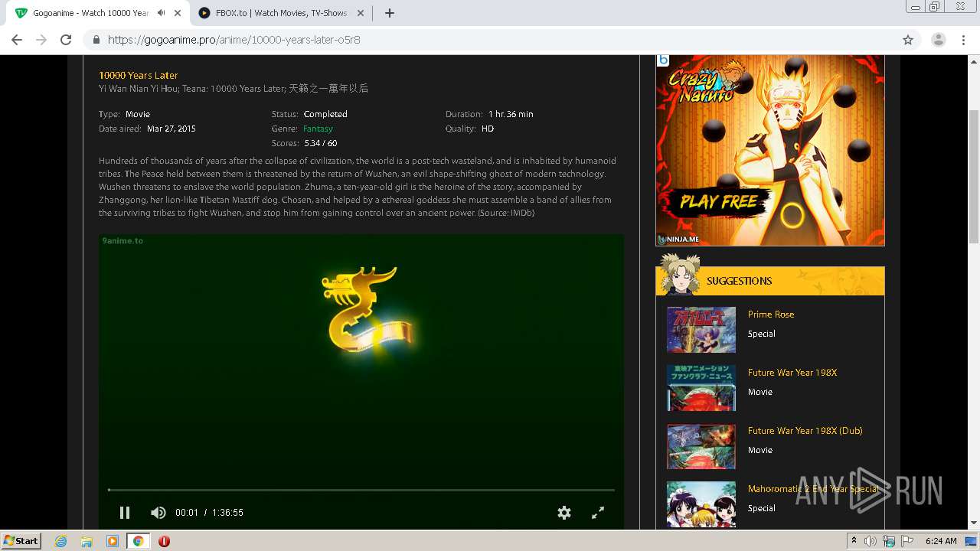
Task: Go forward in browser history
Action: (x=41, y=40)
